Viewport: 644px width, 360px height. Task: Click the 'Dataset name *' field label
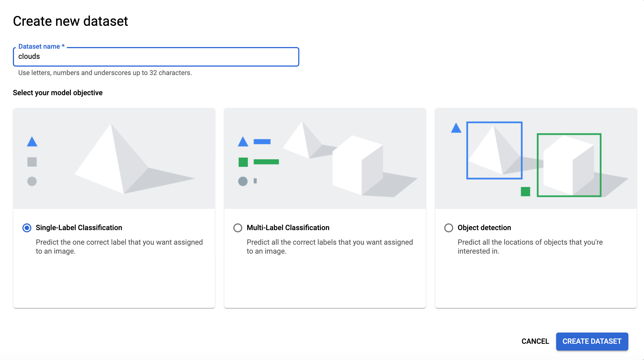41,46
